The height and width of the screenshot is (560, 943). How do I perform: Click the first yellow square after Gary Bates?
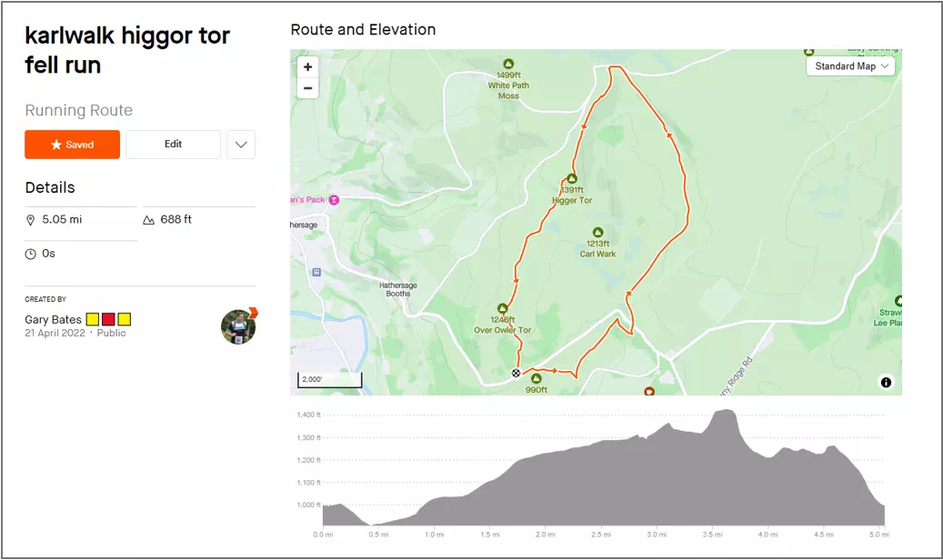click(93, 319)
